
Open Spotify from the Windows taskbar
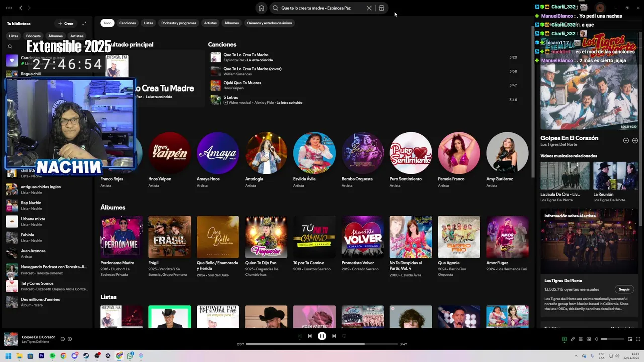click(x=52, y=356)
